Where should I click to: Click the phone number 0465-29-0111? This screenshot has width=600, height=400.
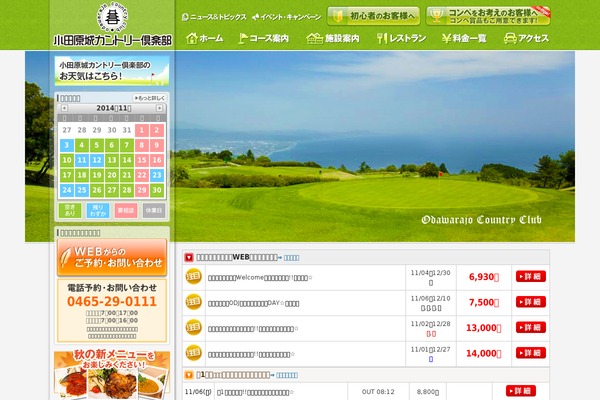pos(112,302)
